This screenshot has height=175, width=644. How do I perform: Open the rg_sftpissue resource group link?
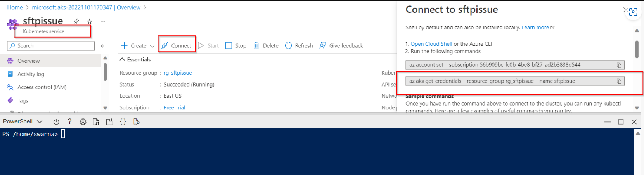pyautogui.click(x=178, y=73)
